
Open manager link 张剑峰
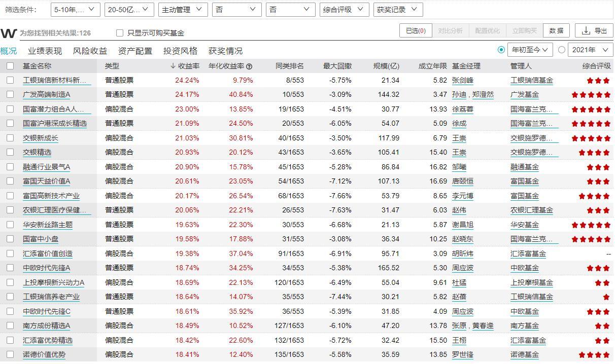pyautogui.click(x=462, y=80)
